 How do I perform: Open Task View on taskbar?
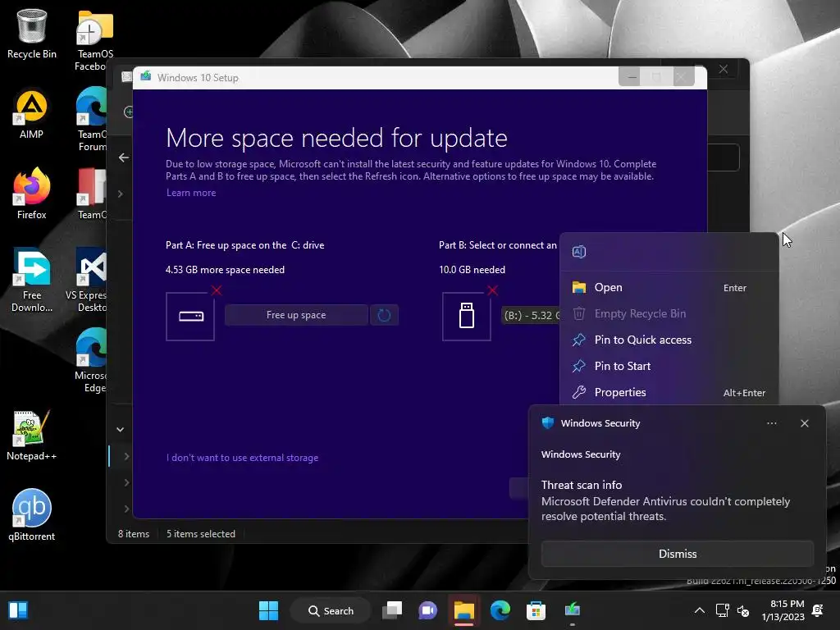[392, 610]
